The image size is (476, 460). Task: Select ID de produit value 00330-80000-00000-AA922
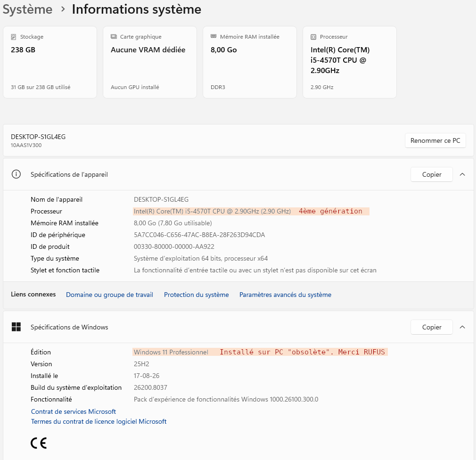point(174,246)
